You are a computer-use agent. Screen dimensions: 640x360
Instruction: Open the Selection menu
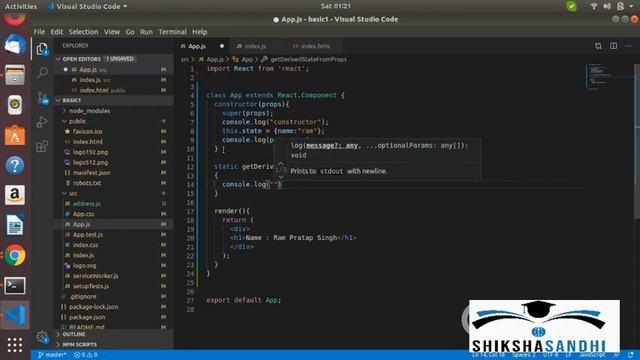83,32
